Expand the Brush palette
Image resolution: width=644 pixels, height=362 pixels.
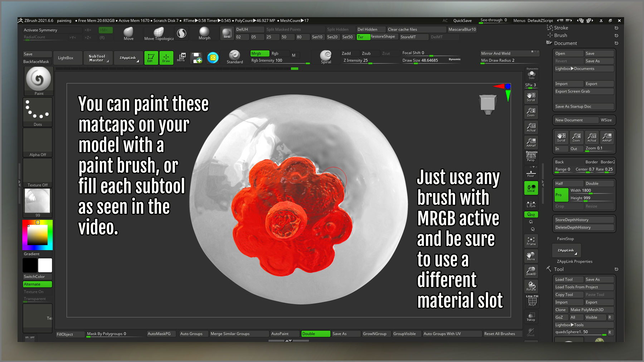(x=560, y=35)
